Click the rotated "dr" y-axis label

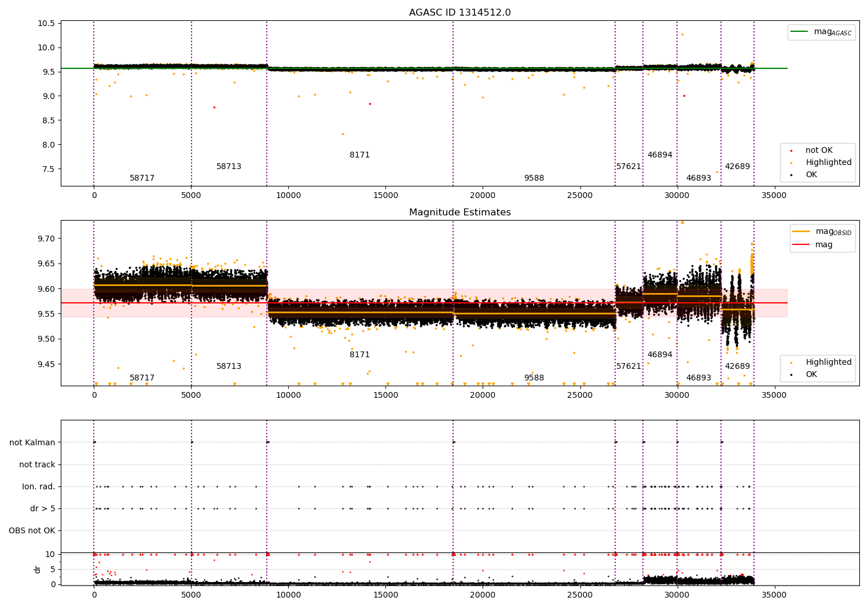[38, 569]
